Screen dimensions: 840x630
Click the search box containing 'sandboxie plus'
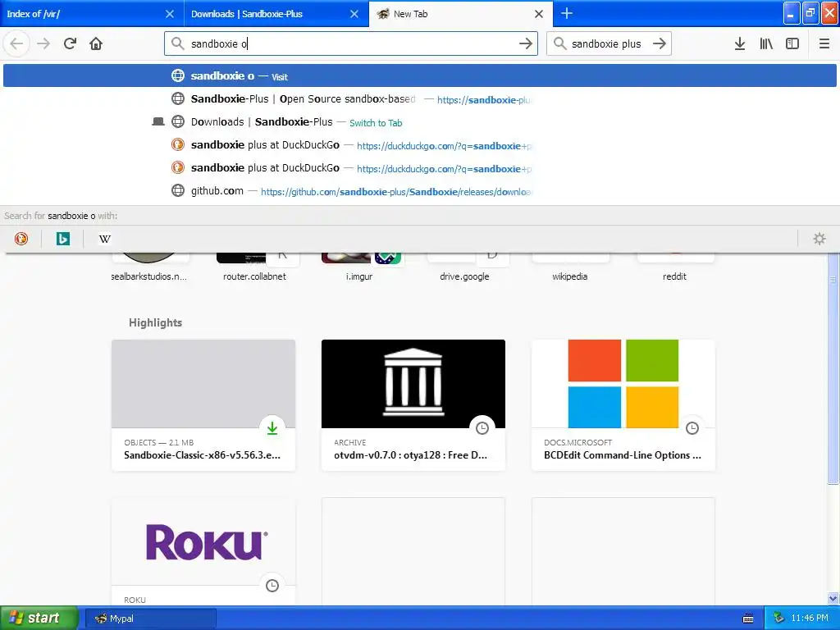609,43
